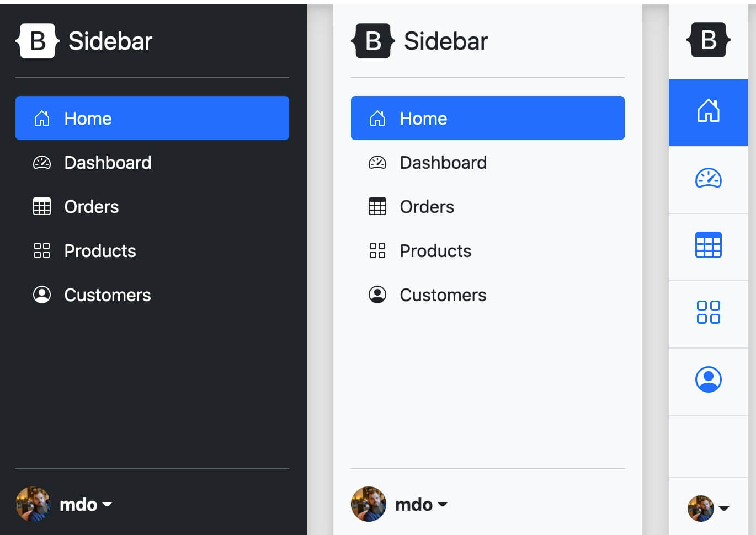Expand the avatar dropdown in the icon-only sidebar

(709, 508)
